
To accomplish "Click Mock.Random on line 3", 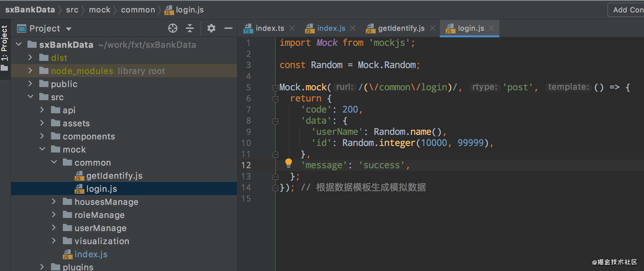I will 387,65.
